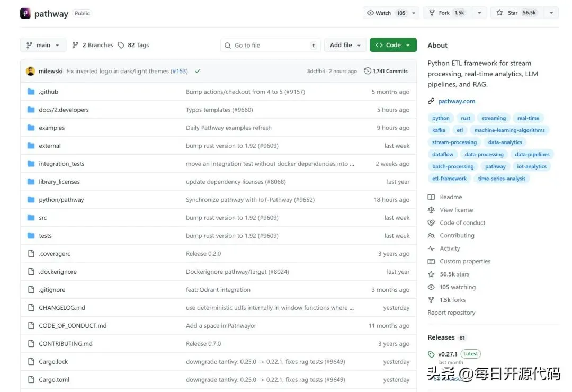Click the star icon on Star button
This screenshot has width=572, height=392.
(x=499, y=13)
